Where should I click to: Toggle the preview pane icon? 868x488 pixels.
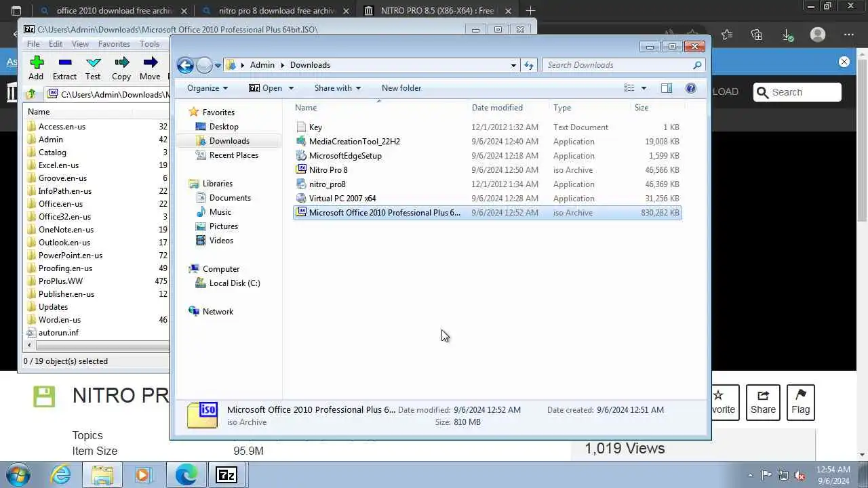[666, 88]
